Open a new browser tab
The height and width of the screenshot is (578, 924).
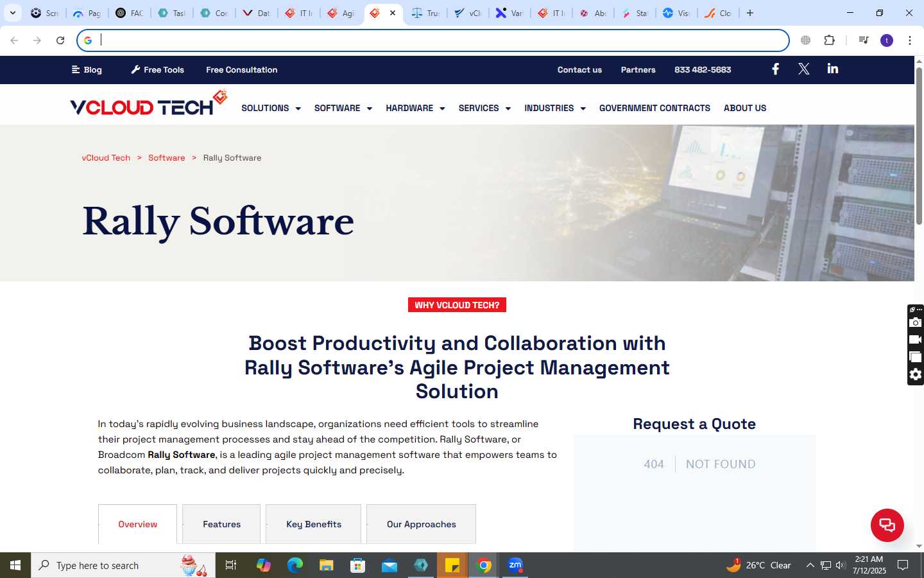(x=749, y=13)
